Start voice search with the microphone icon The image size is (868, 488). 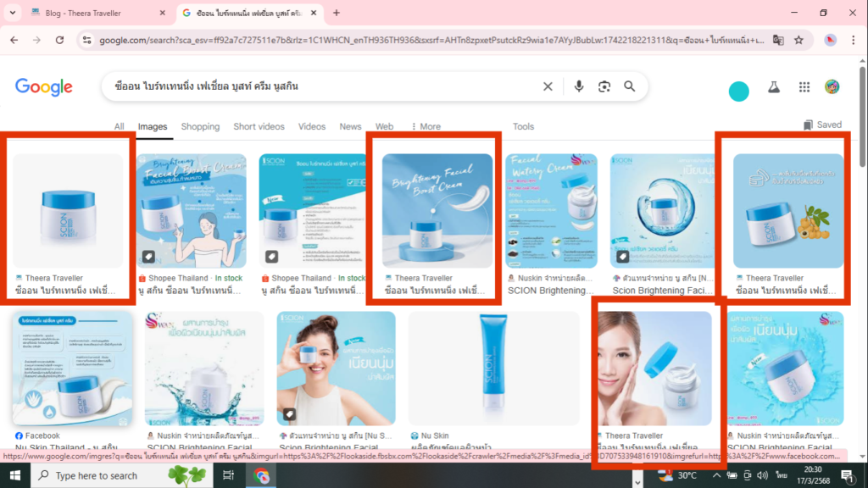579,86
